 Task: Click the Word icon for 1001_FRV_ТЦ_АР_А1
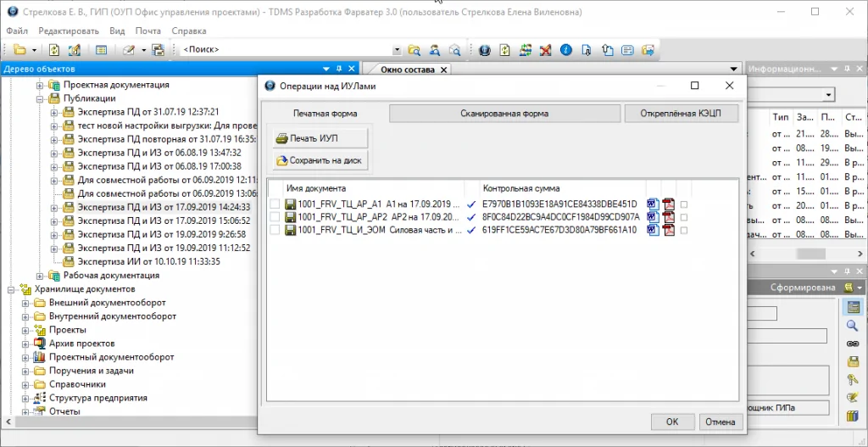click(x=653, y=204)
